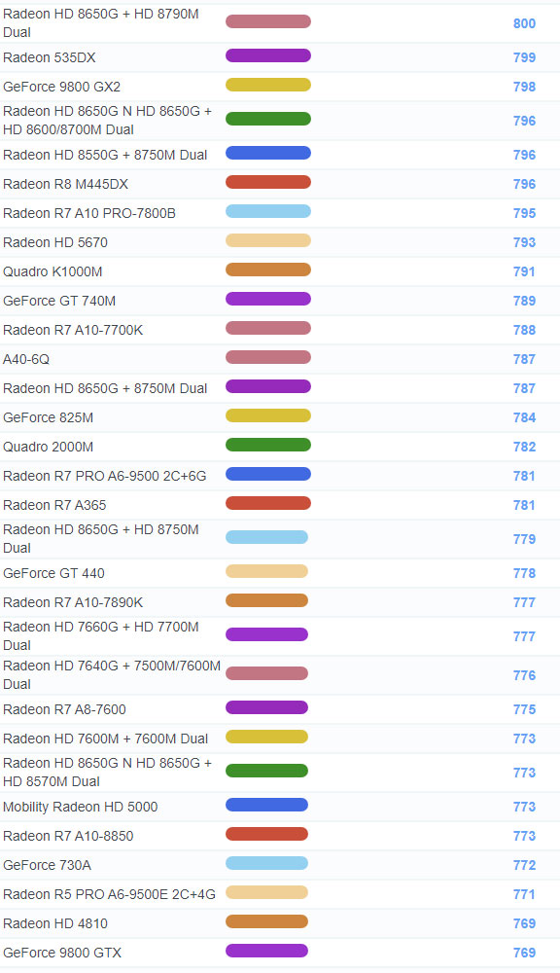The height and width of the screenshot is (973, 560).
Task: Click score 775 for Radeon R7 A8-7600
Action: 524,709
